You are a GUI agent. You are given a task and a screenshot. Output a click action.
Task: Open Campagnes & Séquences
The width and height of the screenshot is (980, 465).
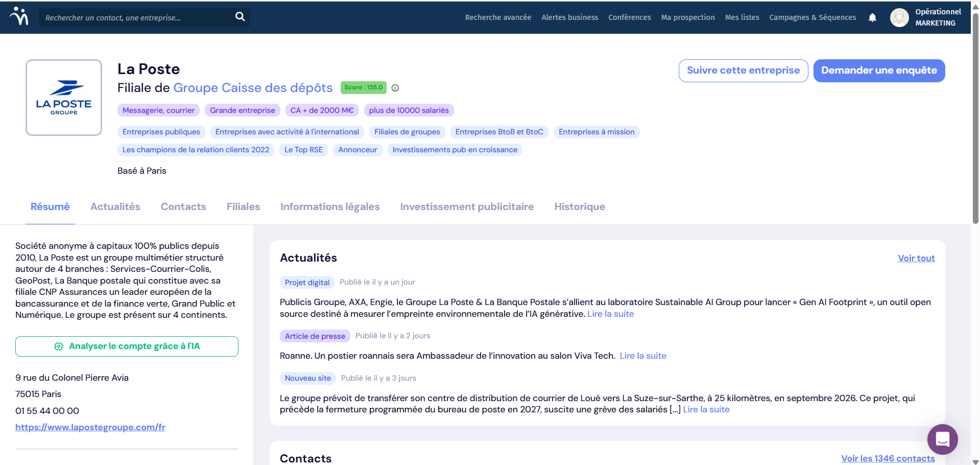click(812, 17)
